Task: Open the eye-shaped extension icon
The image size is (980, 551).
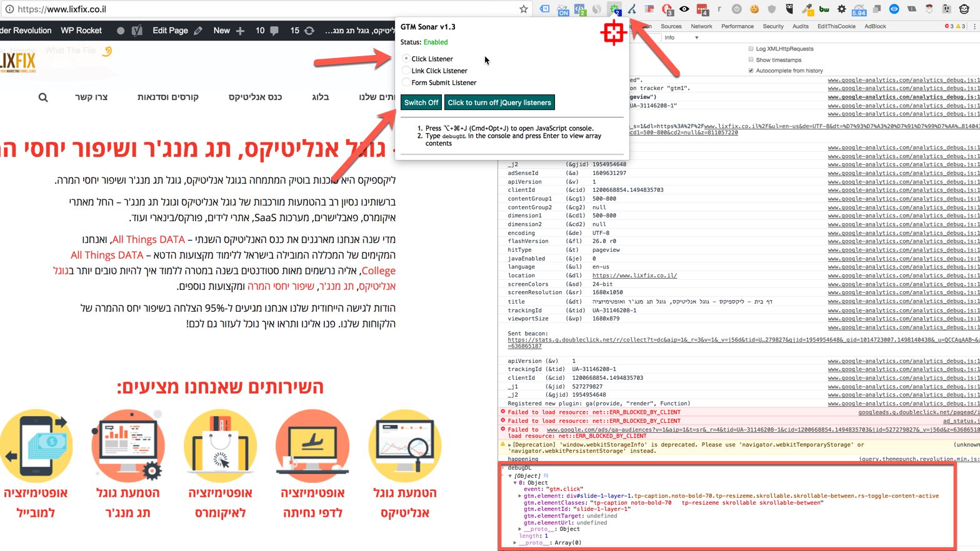Action: tap(684, 9)
